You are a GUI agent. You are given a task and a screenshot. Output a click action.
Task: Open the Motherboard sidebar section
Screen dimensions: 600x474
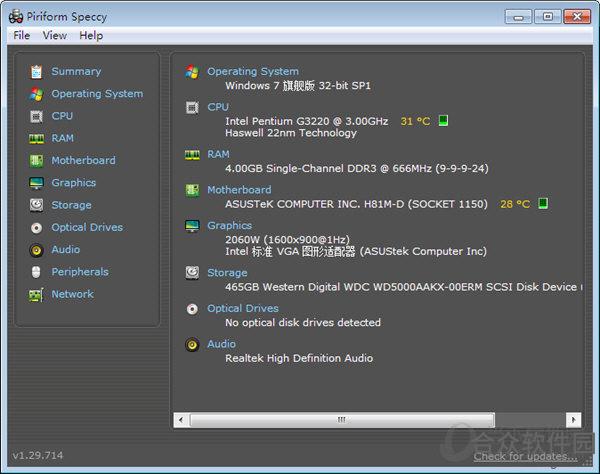[83, 161]
